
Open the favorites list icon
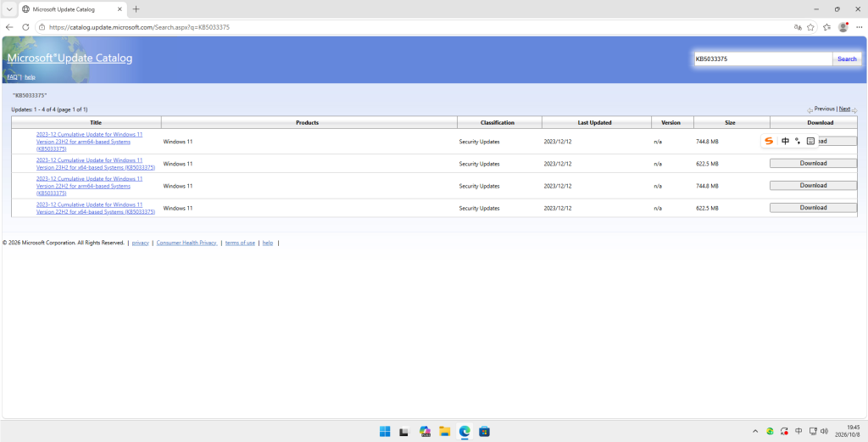coord(827,27)
